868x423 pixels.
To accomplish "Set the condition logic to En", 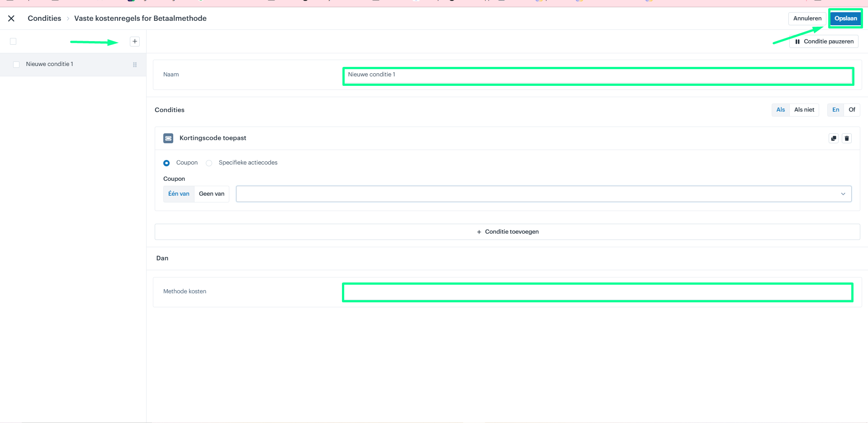I will tap(835, 110).
